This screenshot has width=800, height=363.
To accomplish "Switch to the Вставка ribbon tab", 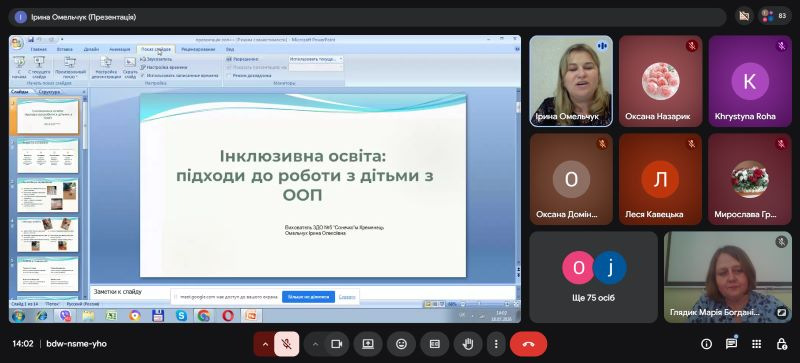I will coord(65,50).
